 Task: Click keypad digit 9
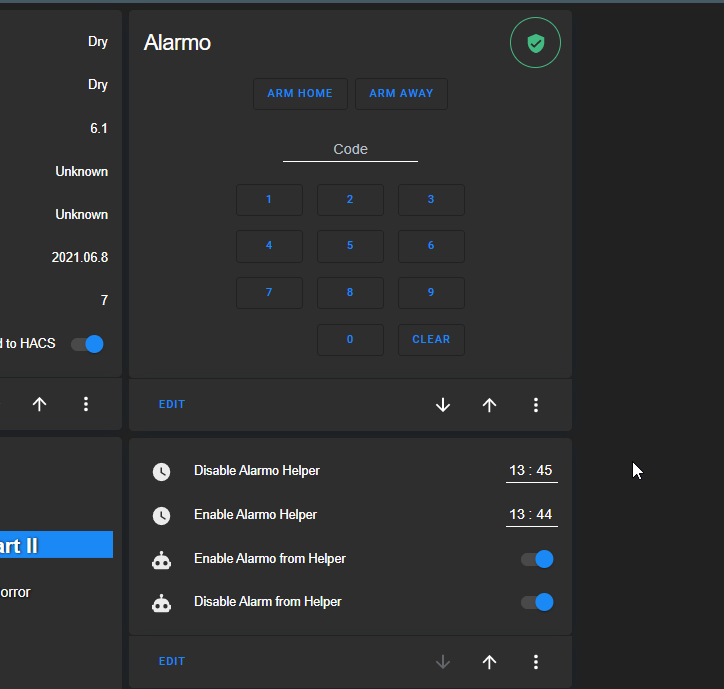pos(431,293)
